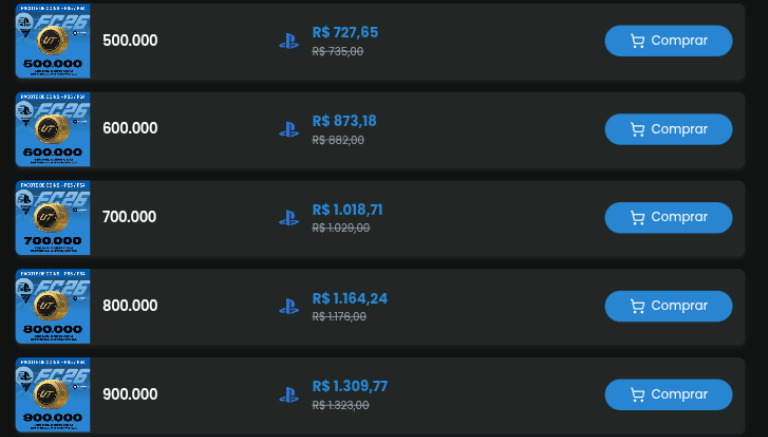Screen dimensions: 768x437
Task: Open the 600.000 coins product thumbnail
Action: point(53,129)
